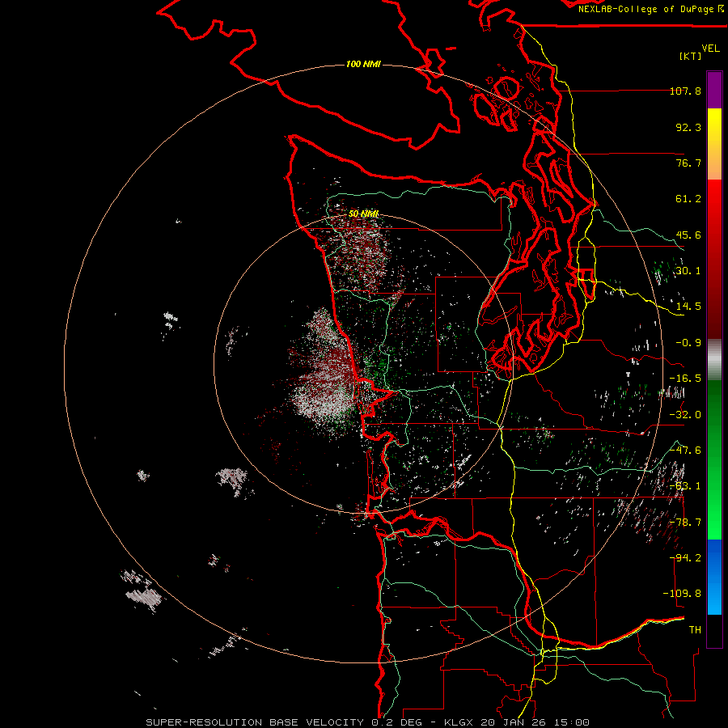Click the -109.8 velocity scale value
728x728 pixels.
click(x=683, y=594)
